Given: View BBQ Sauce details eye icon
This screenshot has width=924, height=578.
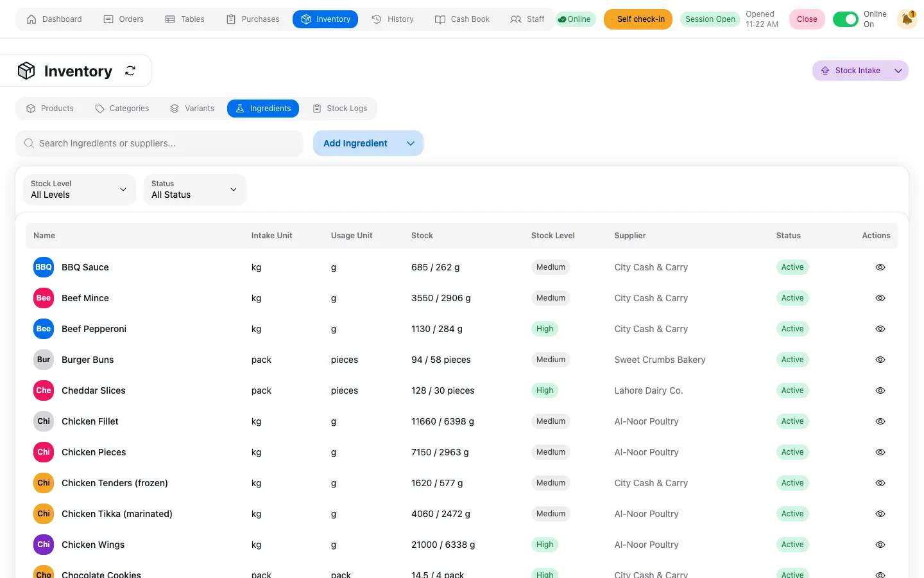Looking at the screenshot, I should (x=880, y=267).
